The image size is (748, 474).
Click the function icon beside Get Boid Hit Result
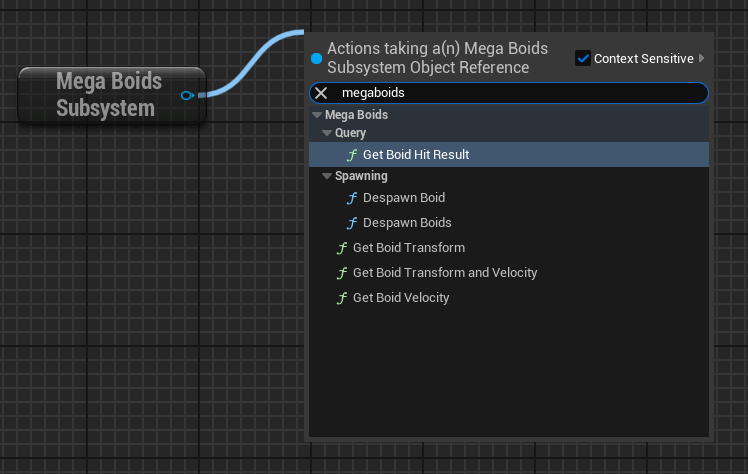(x=351, y=155)
